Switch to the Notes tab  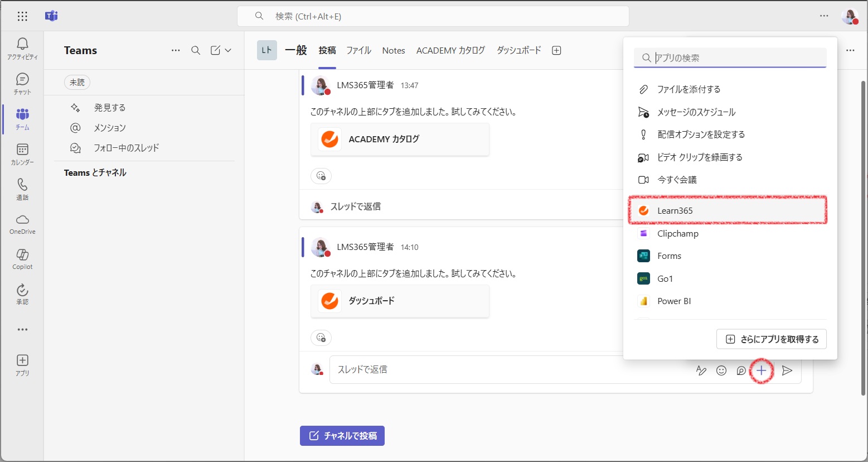[394, 50]
